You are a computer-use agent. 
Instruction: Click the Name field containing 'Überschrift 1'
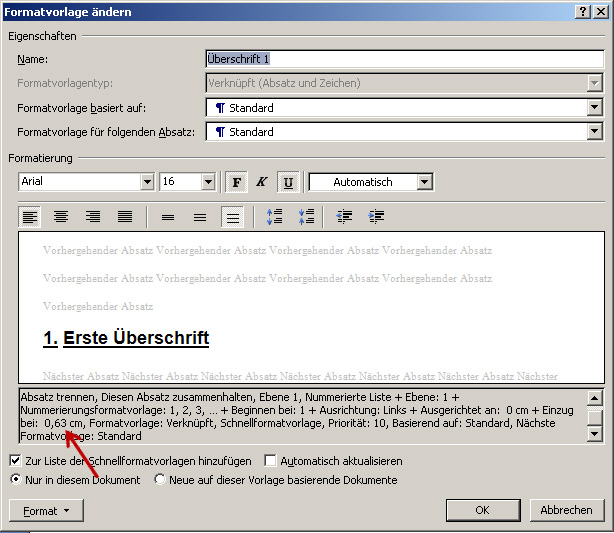pyautogui.click(x=403, y=59)
